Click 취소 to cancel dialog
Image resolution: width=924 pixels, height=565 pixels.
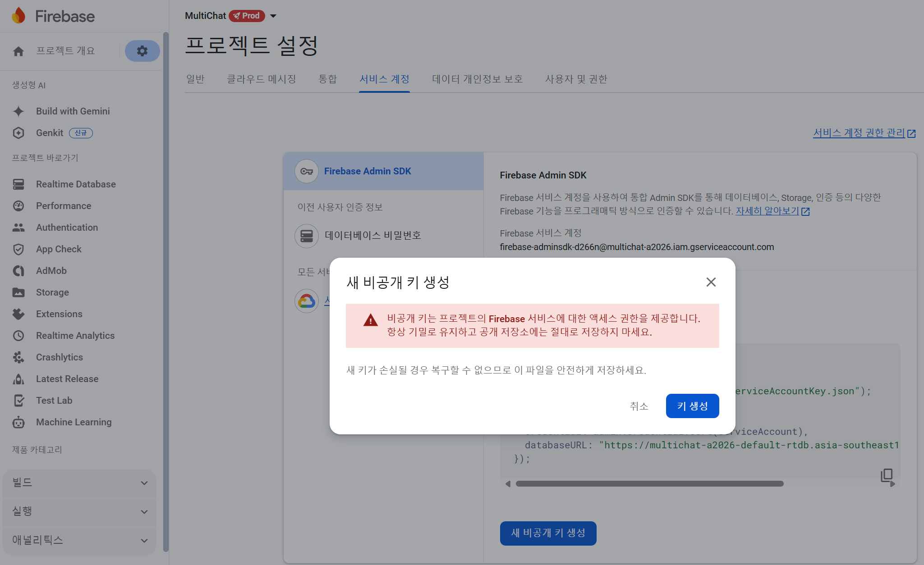coord(639,406)
